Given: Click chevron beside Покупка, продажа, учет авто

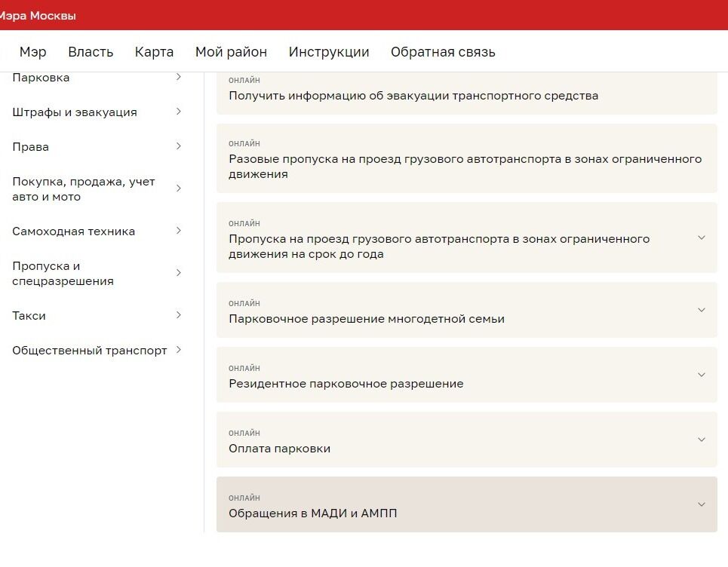Looking at the screenshot, I should [x=179, y=188].
